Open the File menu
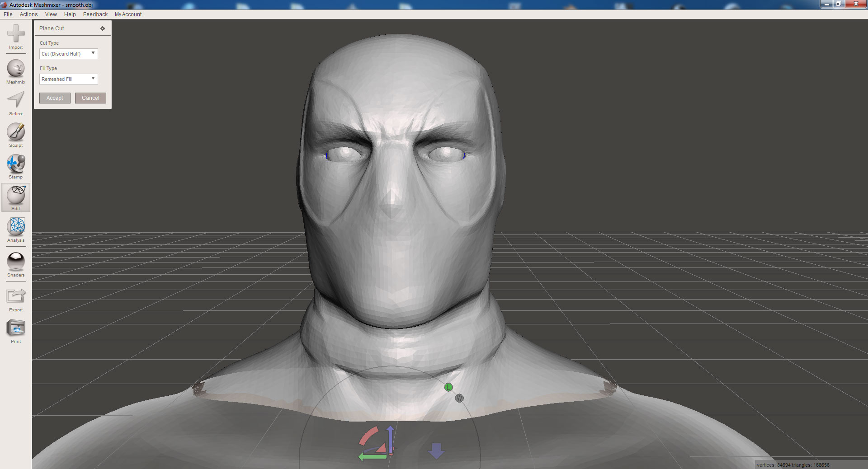 pos(8,14)
